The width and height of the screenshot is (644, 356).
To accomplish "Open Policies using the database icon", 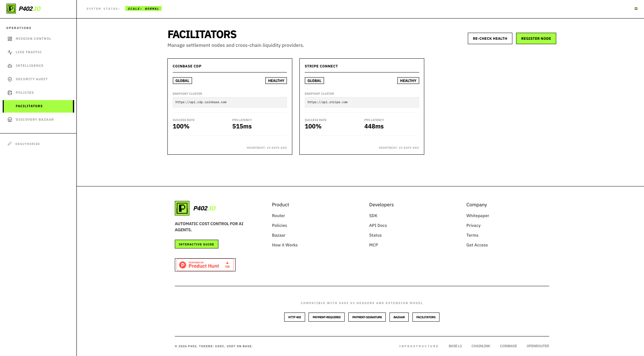I will [9, 92].
